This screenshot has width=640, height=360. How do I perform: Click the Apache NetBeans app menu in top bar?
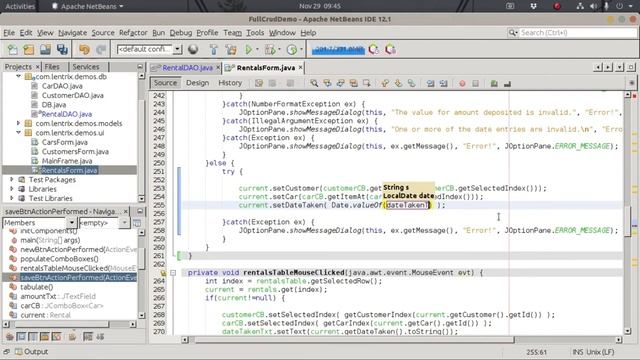[88, 6]
